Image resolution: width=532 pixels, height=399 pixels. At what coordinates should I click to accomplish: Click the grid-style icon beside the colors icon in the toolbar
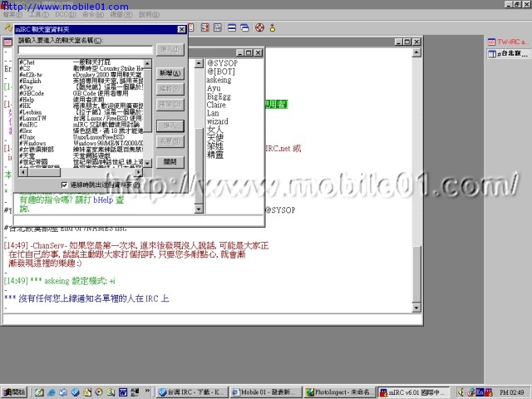(218, 27)
